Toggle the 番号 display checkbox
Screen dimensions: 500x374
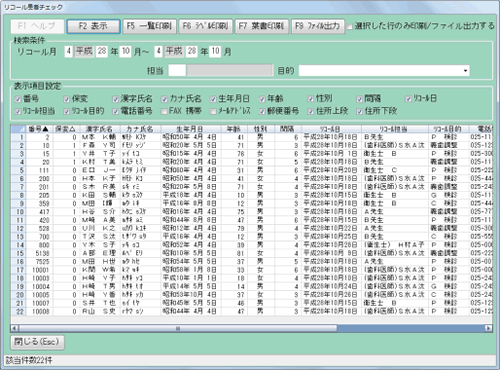pos(18,99)
